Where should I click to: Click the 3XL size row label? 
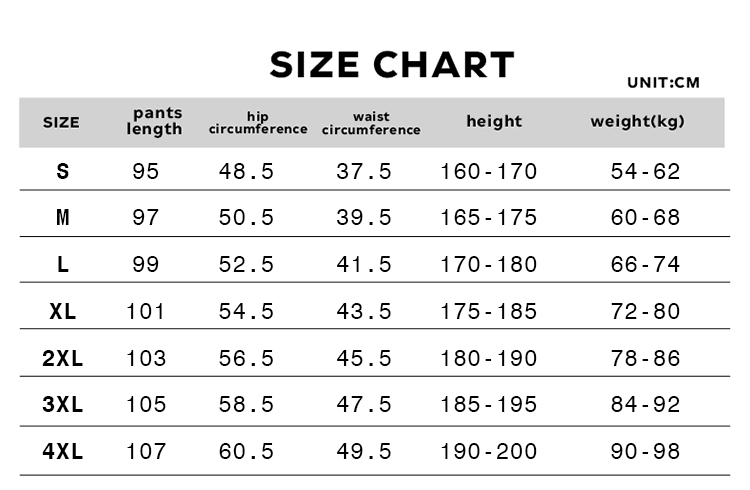click(63, 404)
